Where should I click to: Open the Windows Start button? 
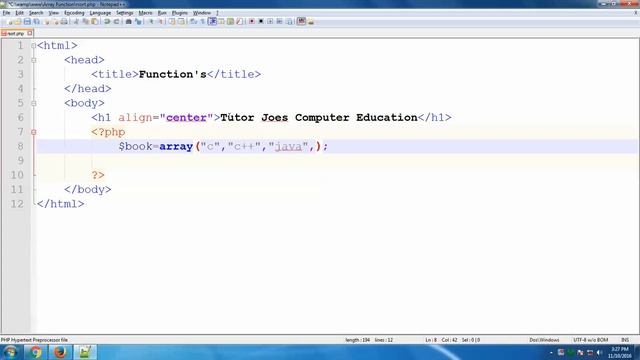click(x=10, y=352)
